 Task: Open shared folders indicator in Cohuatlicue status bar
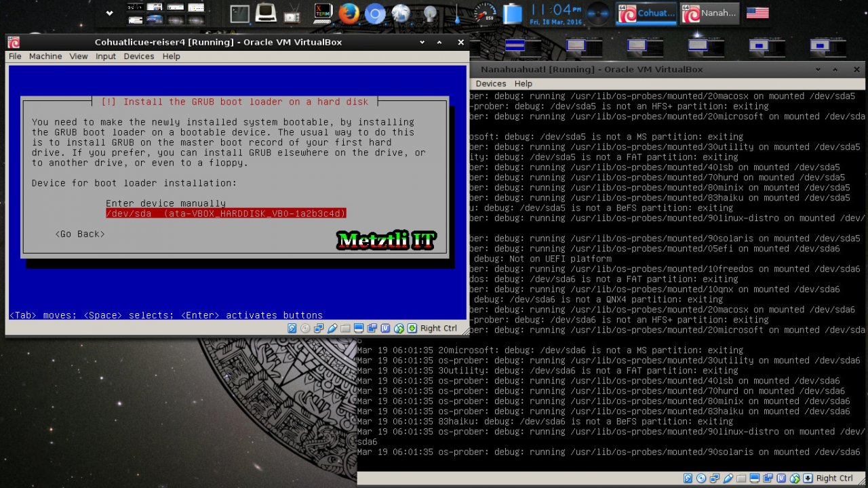coord(346,328)
